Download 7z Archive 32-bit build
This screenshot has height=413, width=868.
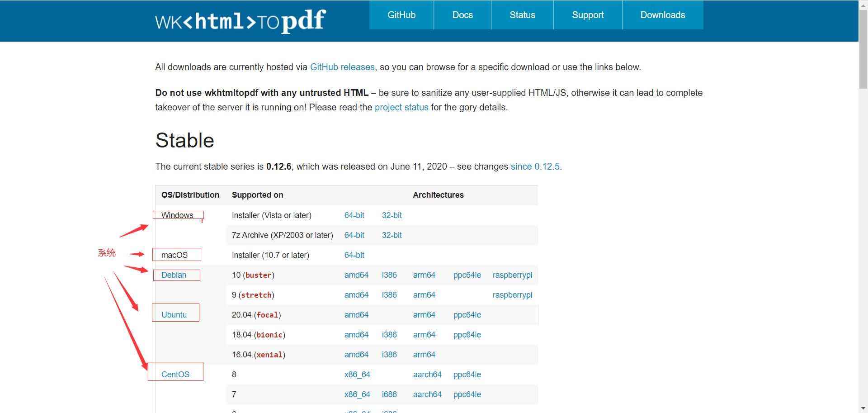click(x=392, y=235)
